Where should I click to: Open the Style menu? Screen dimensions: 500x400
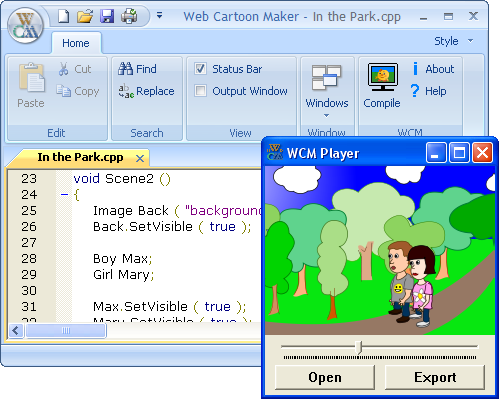tap(446, 41)
